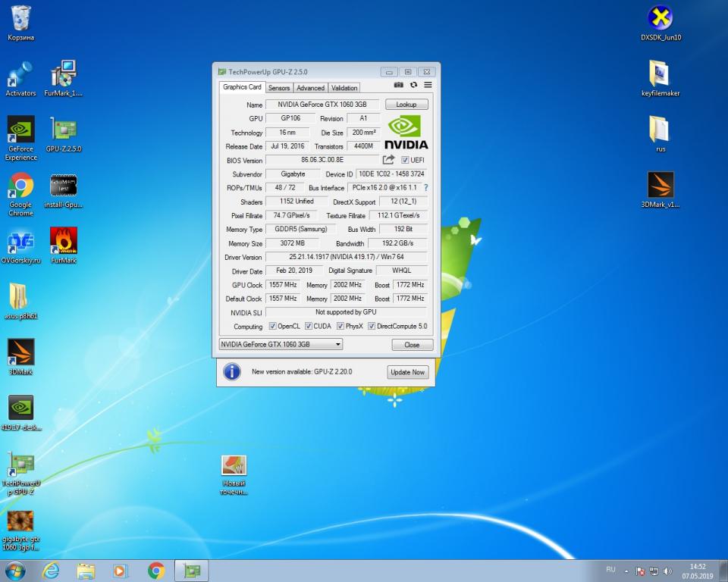Select the GeForce Experience desktop icon
Image resolution: width=728 pixels, height=582 pixels.
20,139
